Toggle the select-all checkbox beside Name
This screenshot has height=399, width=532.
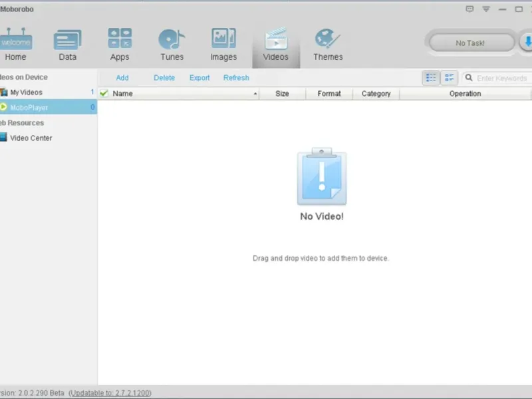pos(104,93)
